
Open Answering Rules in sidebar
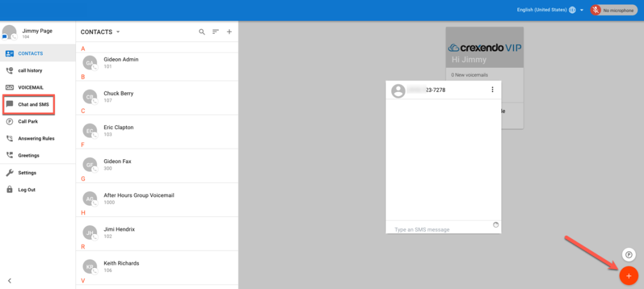click(x=38, y=139)
